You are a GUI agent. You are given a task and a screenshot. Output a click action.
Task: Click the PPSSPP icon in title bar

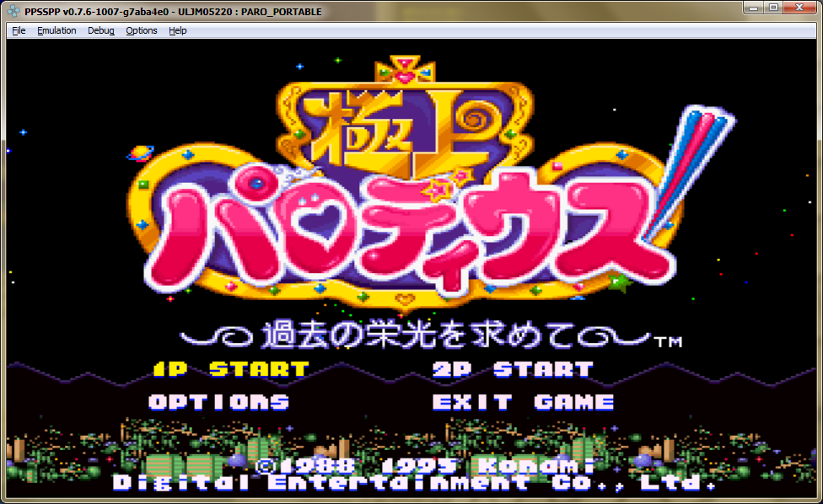pyautogui.click(x=14, y=11)
